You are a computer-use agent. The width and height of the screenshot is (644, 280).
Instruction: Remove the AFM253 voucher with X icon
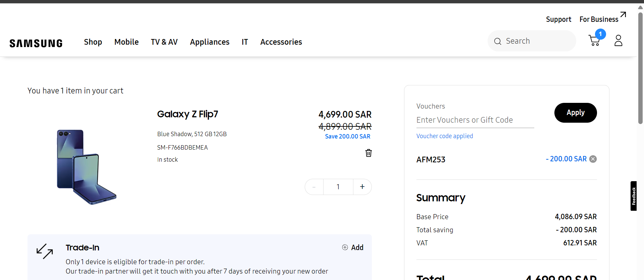click(x=593, y=159)
